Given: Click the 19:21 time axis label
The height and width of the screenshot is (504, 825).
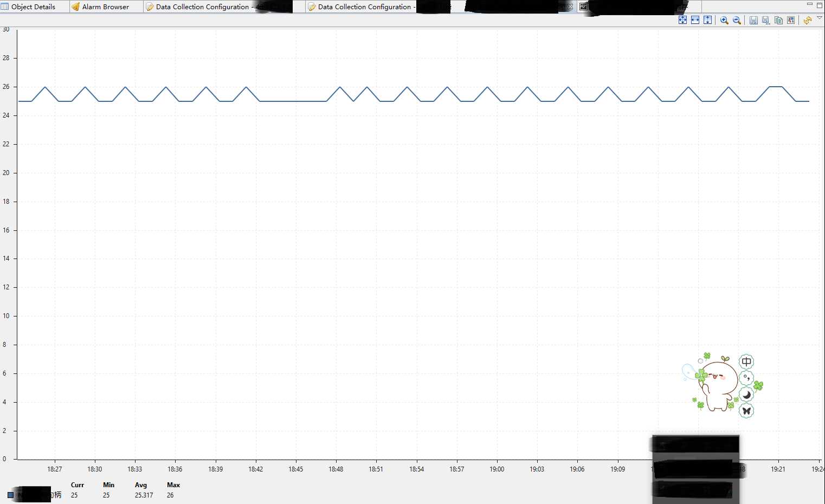Looking at the screenshot, I should 778,469.
